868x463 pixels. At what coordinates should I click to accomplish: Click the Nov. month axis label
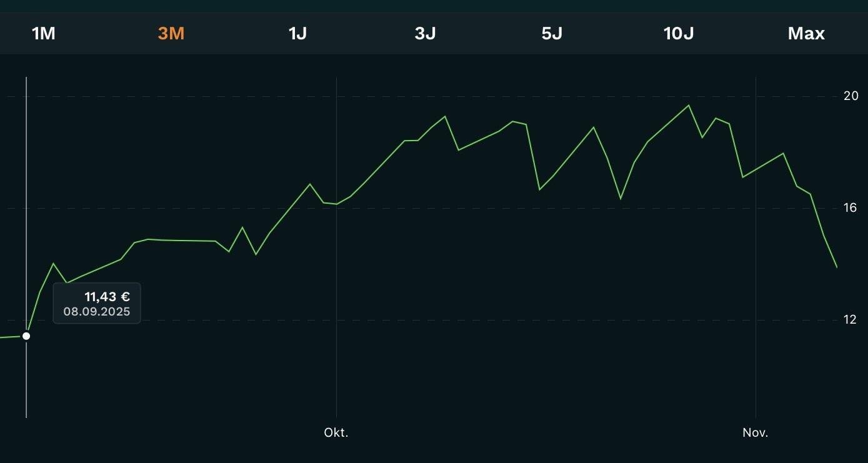coord(756,432)
